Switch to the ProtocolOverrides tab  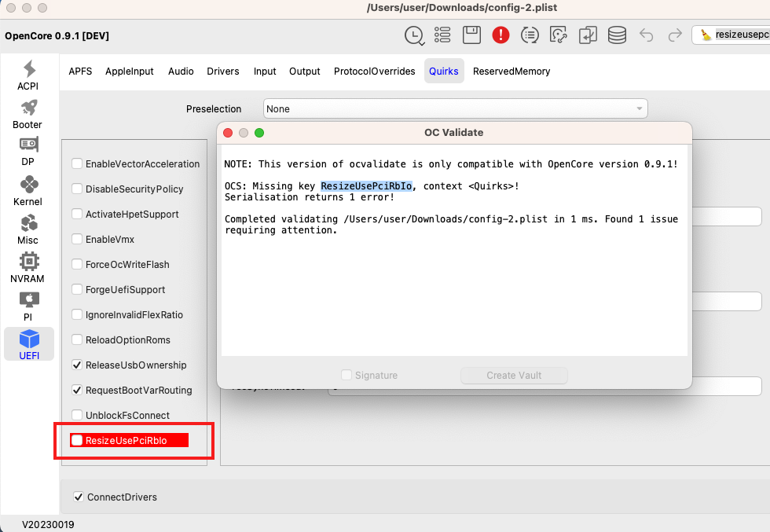click(x=374, y=72)
